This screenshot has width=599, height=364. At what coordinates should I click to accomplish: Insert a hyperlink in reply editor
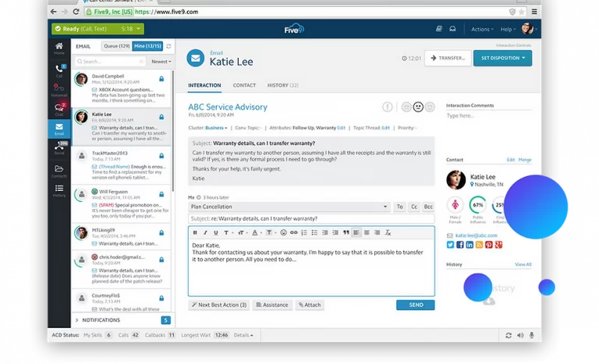pos(293,232)
